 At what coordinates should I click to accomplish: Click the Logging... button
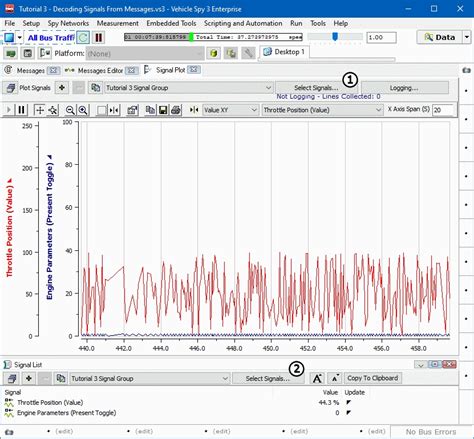pyautogui.click(x=404, y=88)
